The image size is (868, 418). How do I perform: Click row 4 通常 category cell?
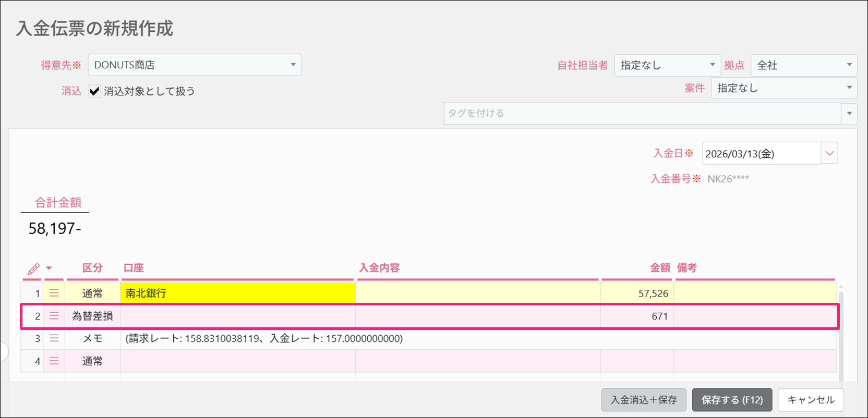pos(92,361)
